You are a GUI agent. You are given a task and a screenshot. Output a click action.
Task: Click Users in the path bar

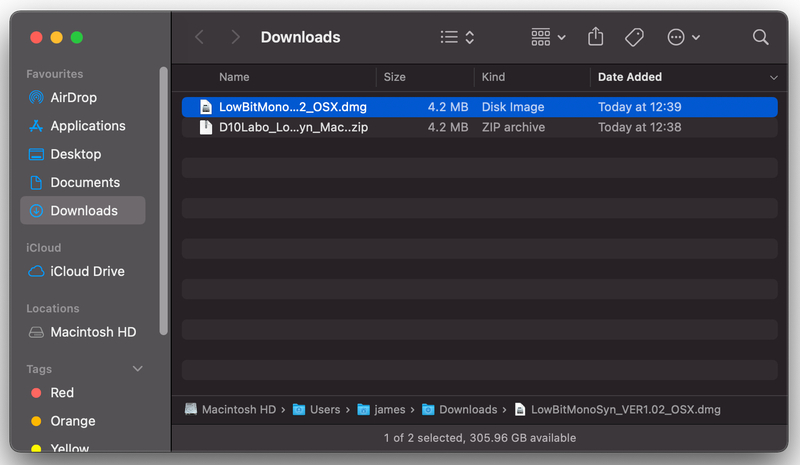(316, 409)
